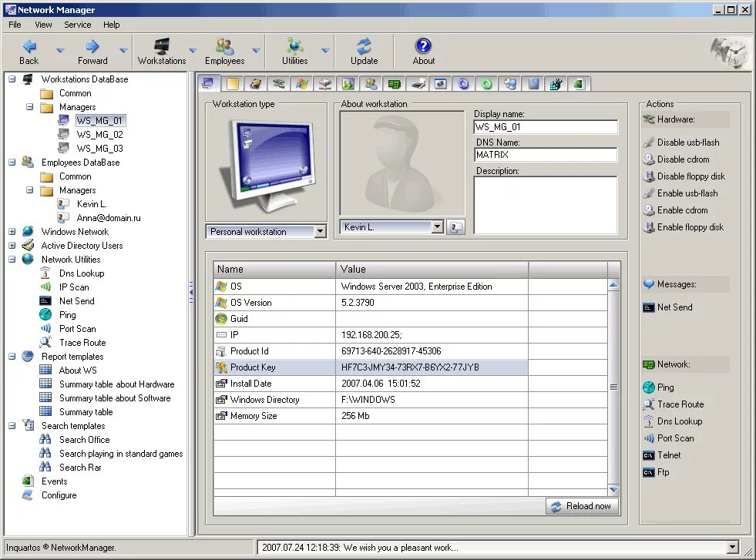Open Kevin L. employee dropdown
756x560 pixels.
click(x=437, y=226)
